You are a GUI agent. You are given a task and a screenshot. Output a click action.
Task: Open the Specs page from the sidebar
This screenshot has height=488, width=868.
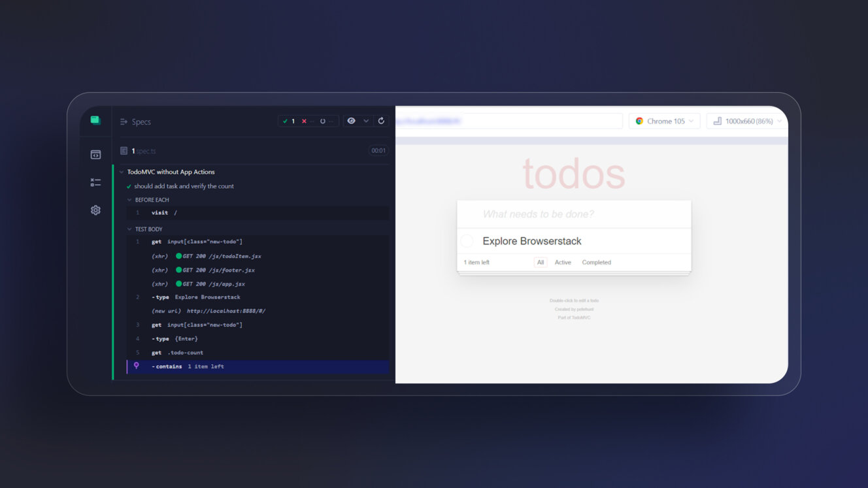coord(95,155)
